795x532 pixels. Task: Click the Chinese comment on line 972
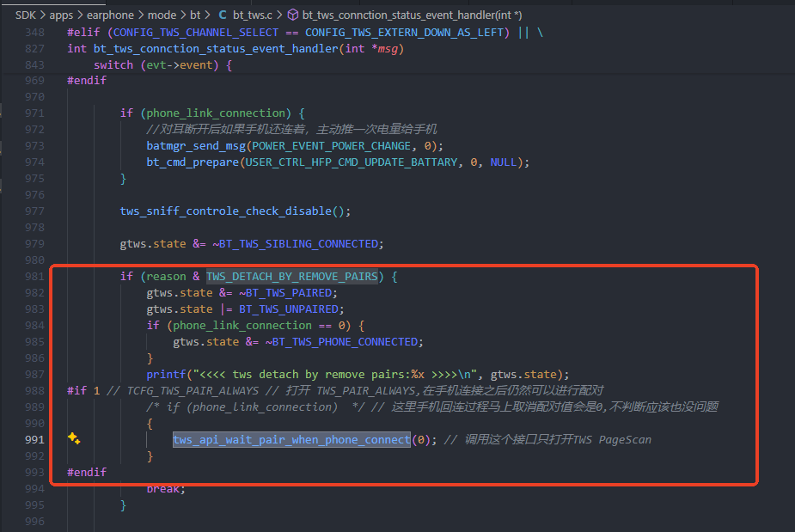tap(291, 129)
